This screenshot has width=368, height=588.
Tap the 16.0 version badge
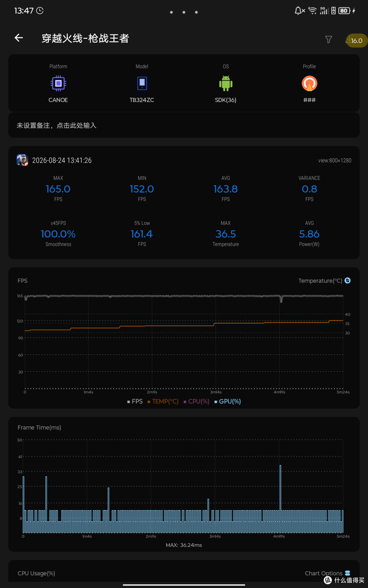point(356,40)
